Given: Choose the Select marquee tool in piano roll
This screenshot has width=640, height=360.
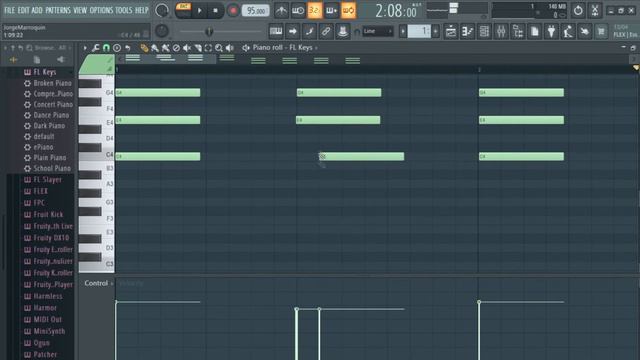Looking at the screenshot, I should 208,48.
